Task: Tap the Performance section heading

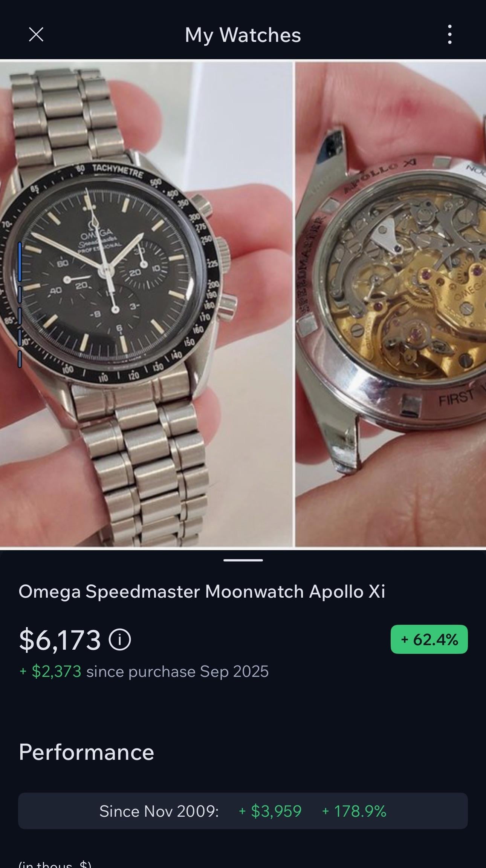Action: click(87, 752)
